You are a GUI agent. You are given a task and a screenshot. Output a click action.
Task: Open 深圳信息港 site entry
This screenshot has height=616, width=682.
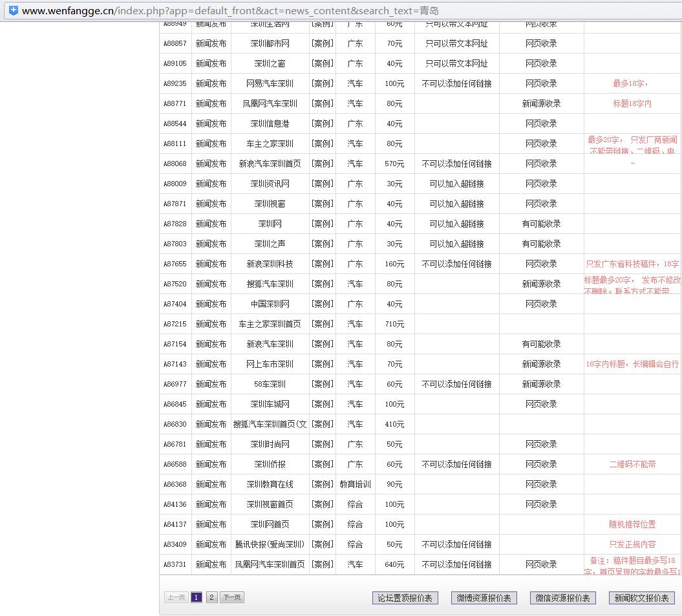pyautogui.click(x=270, y=123)
